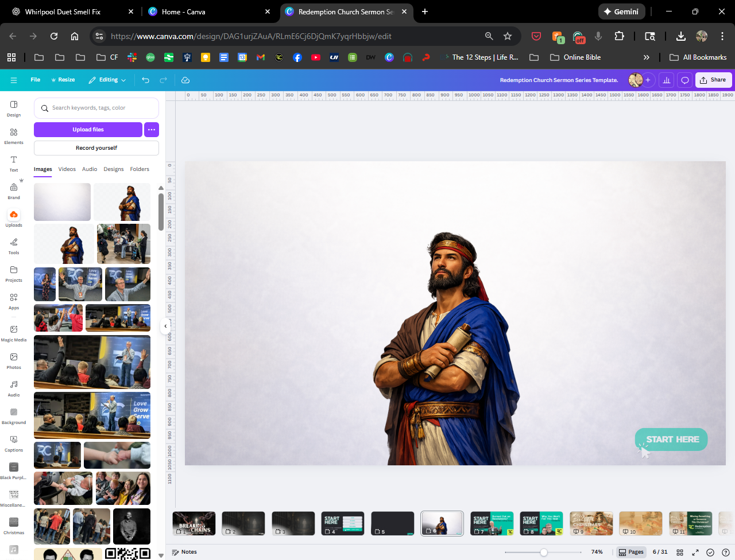Open more upload options menu
Image resolution: width=735 pixels, height=560 pixels.
click(152, 130)
